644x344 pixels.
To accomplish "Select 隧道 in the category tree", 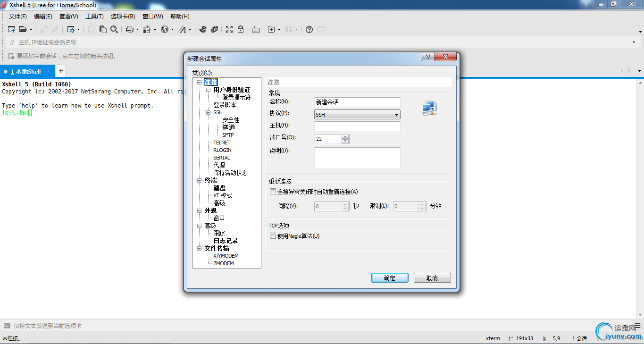I will (228, 127).
